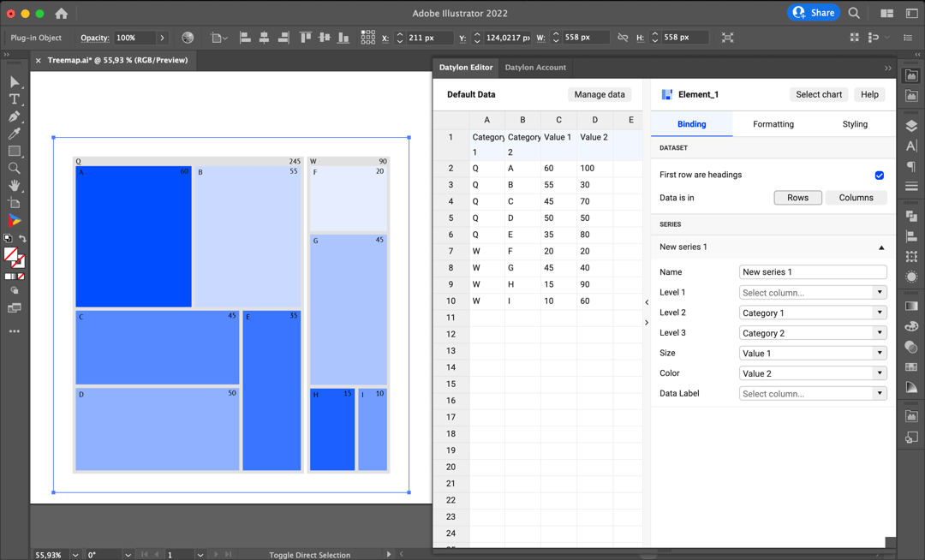Enable the First row are headings checkbox

[880, 176]
